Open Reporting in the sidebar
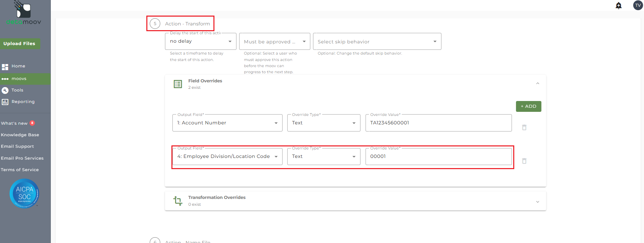Image resolution: width=644 pixels, height=243 pixels. pos(23,102)
